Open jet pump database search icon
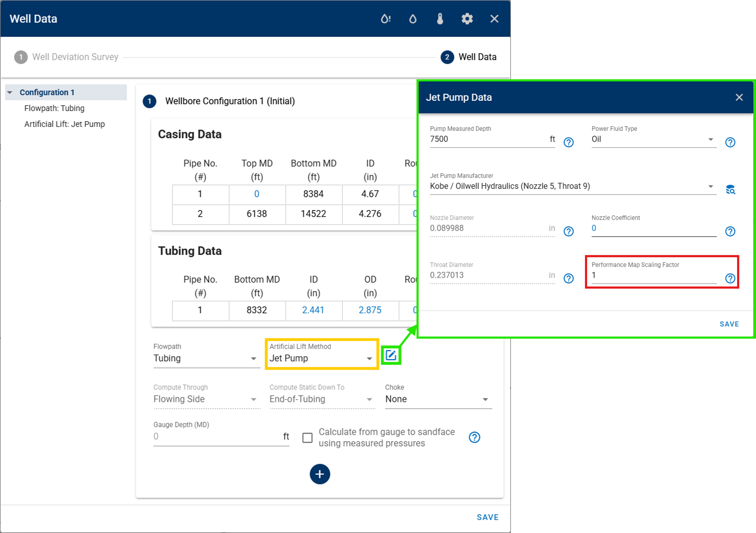756x533 pixels. 730,190
